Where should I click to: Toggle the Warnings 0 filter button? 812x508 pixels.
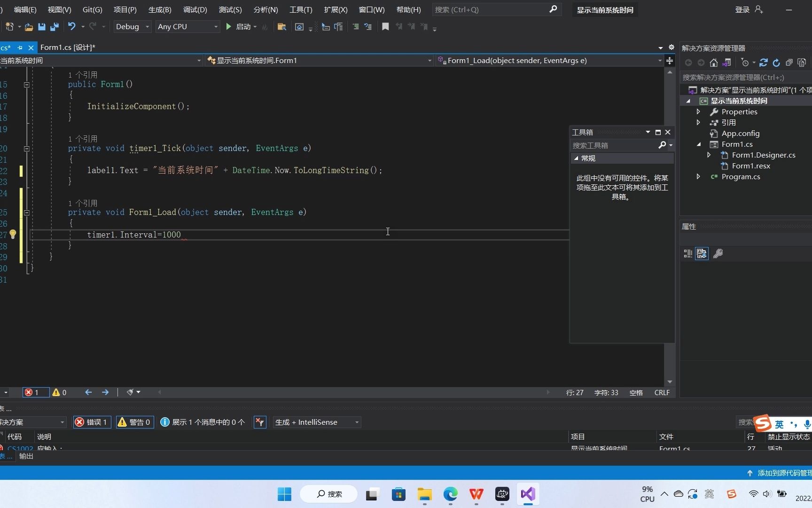(x=134, y=422)
